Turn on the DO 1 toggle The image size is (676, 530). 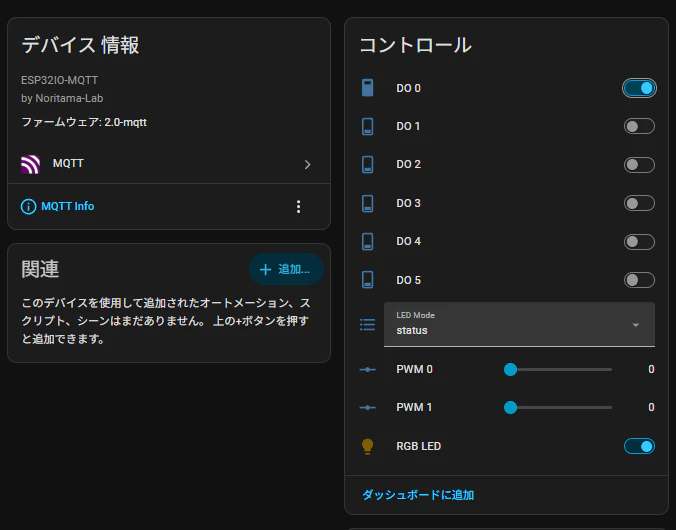[639, 126]
